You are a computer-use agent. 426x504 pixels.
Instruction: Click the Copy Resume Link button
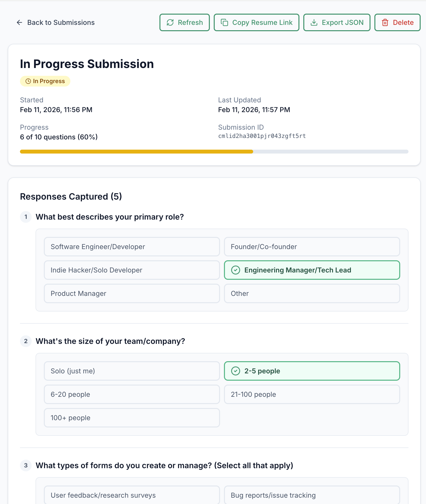tap(257, 22)
